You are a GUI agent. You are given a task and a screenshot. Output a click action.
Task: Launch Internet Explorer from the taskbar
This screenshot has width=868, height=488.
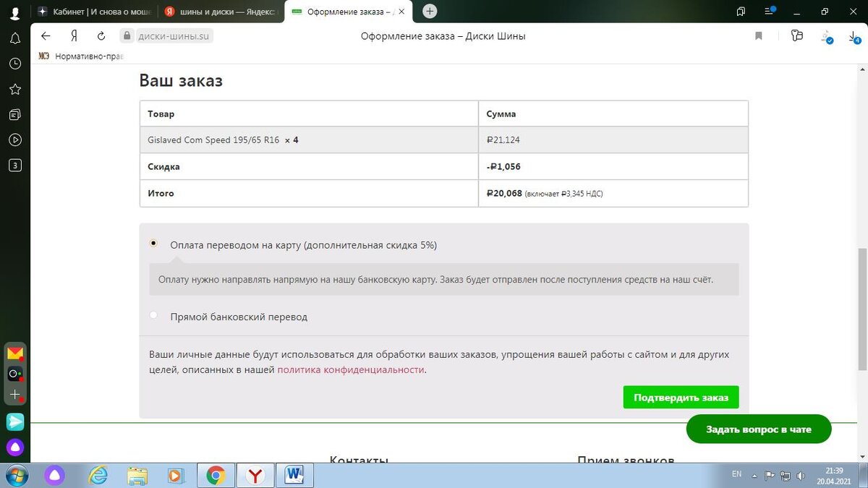(x=97, y=475)
